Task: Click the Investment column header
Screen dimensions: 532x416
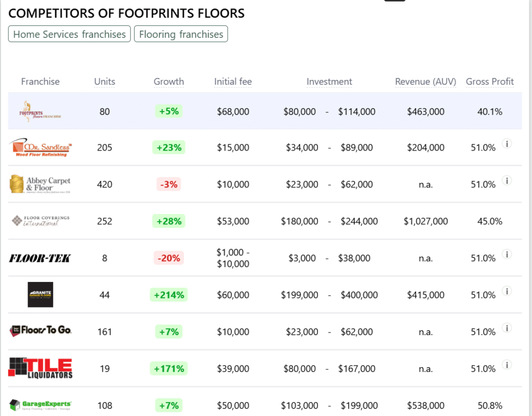Action: (x=329, y=82)
